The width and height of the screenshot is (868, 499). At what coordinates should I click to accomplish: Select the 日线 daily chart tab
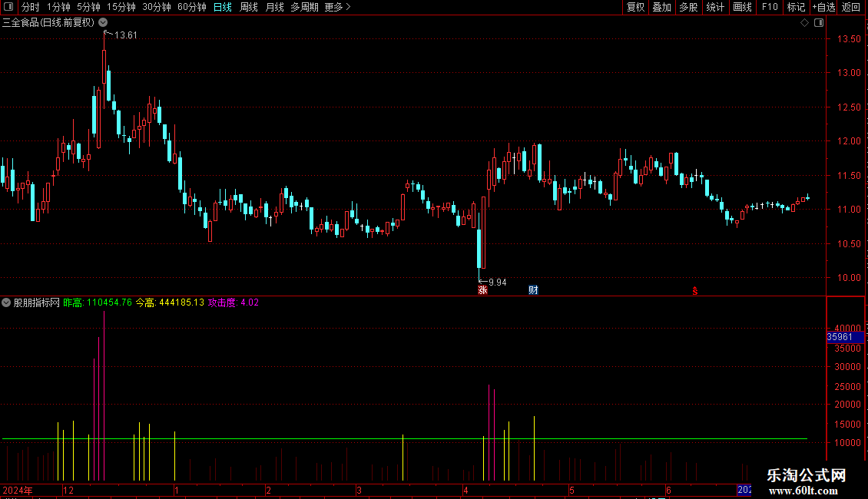(x=223, y=7)
